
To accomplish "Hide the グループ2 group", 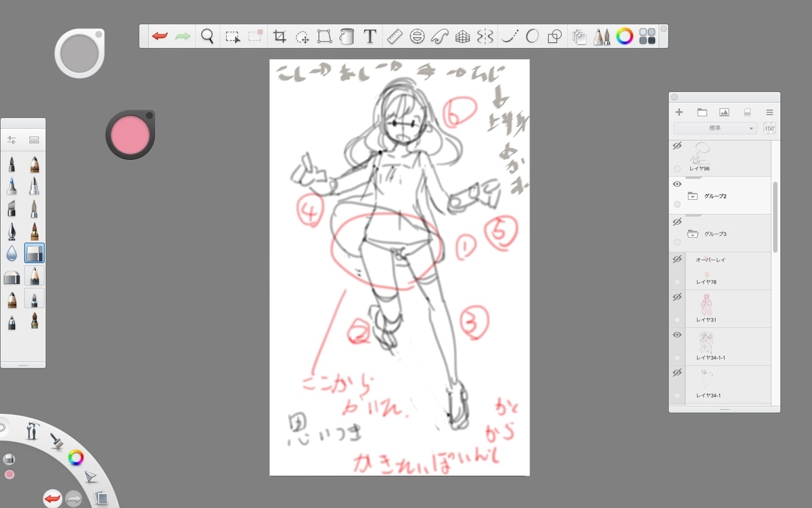I will (677, 184).
